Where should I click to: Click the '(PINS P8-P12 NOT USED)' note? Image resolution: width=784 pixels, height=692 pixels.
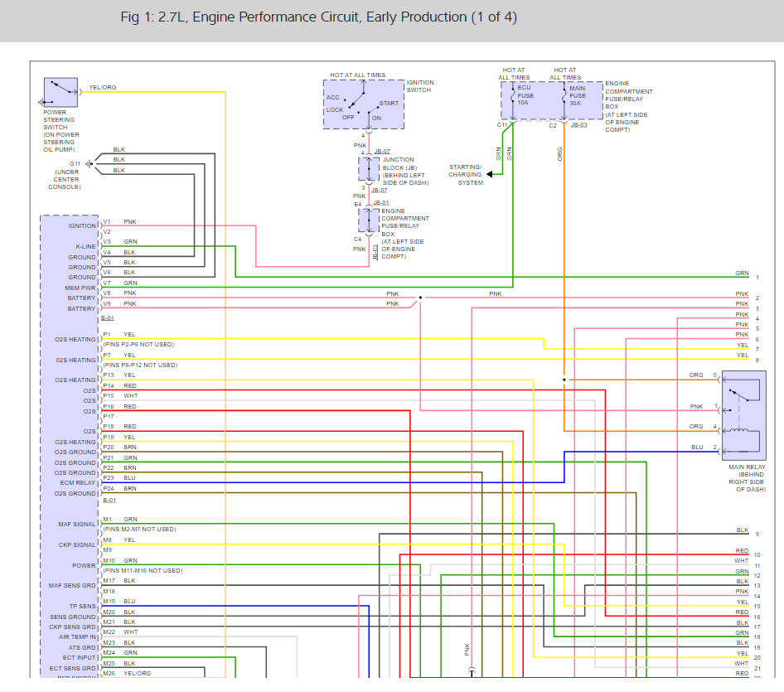pyautogui.click(x=140, y=365)
